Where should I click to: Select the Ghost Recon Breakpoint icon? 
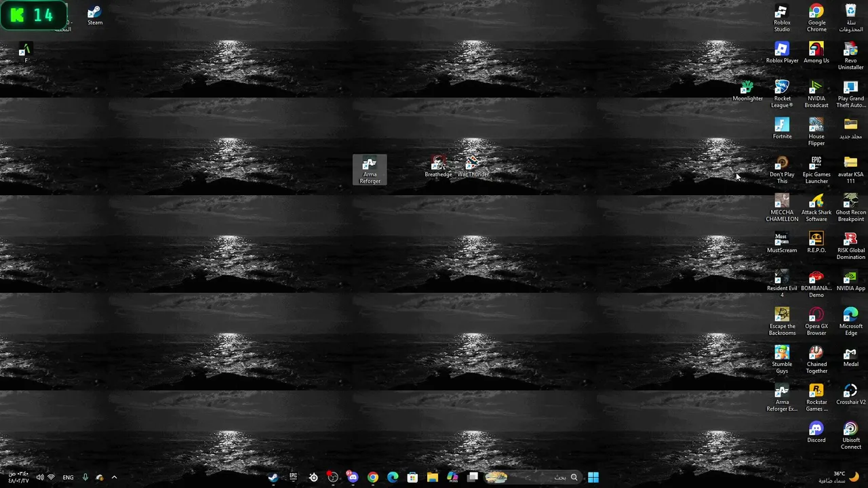click(x=850, y=209)
